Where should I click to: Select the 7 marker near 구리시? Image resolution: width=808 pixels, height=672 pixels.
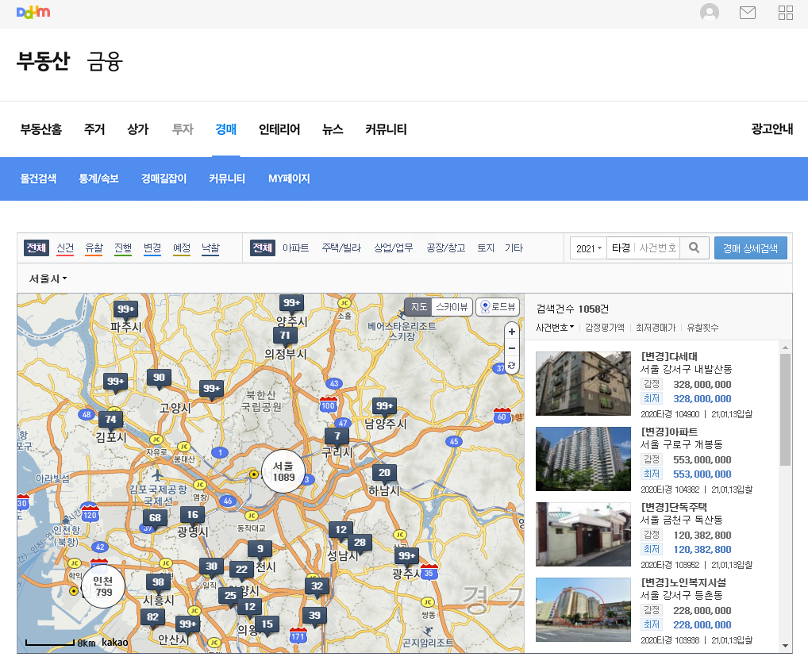point(337,436)
